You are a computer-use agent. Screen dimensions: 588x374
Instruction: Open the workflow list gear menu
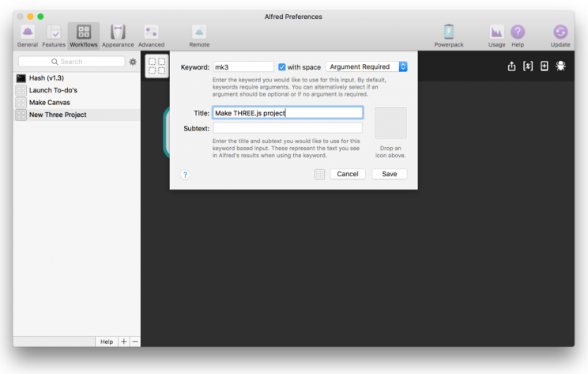click(133, 62)
